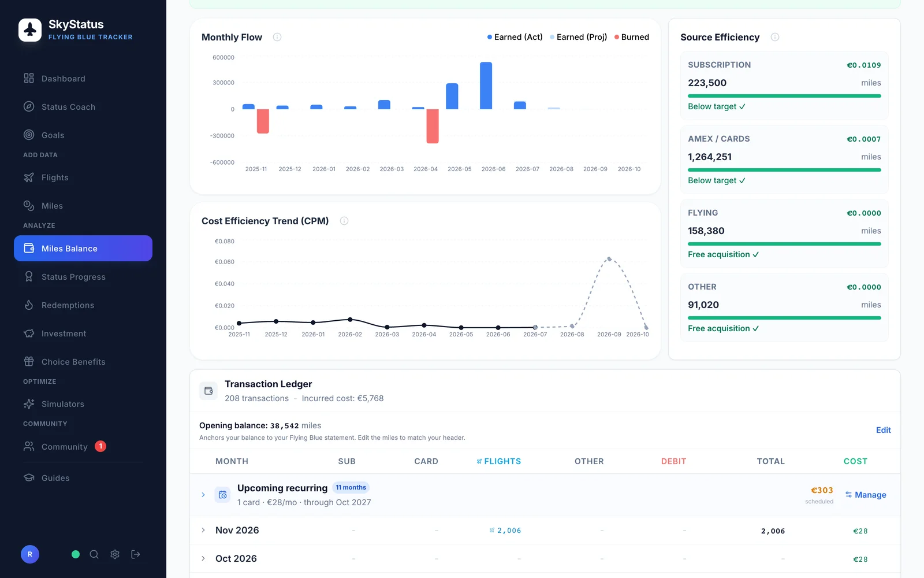The image size is (924, 578).
Task: Show info for Cost Efficiency Trend
Action: [x=344, y=221]
